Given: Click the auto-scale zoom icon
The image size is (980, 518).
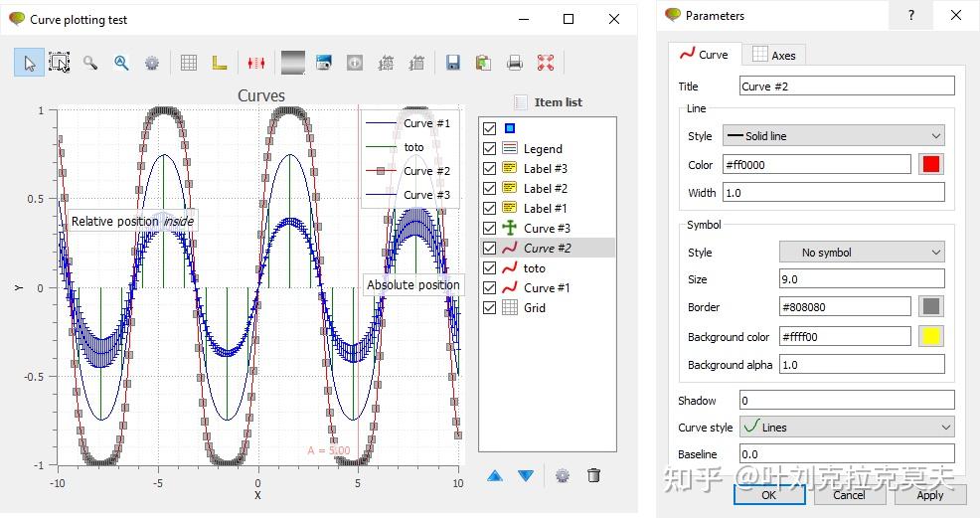Looking at the screenshot, I should tap(121, 63).
